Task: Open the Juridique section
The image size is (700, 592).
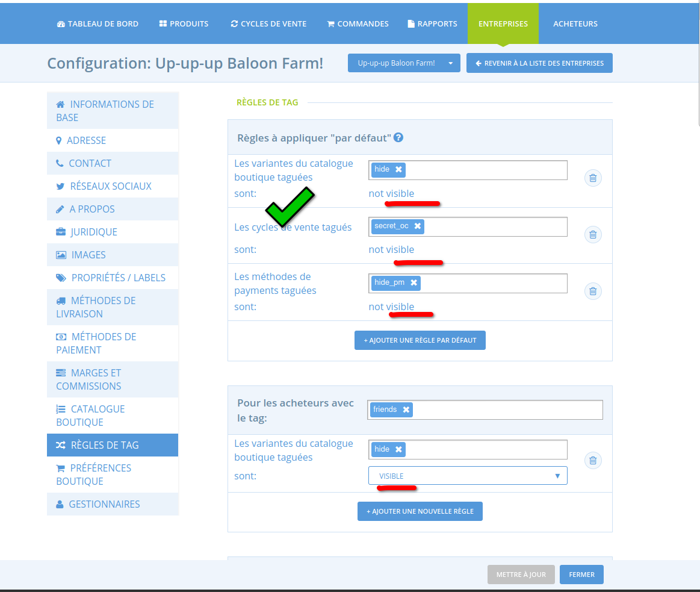Action: pos(113,232)
